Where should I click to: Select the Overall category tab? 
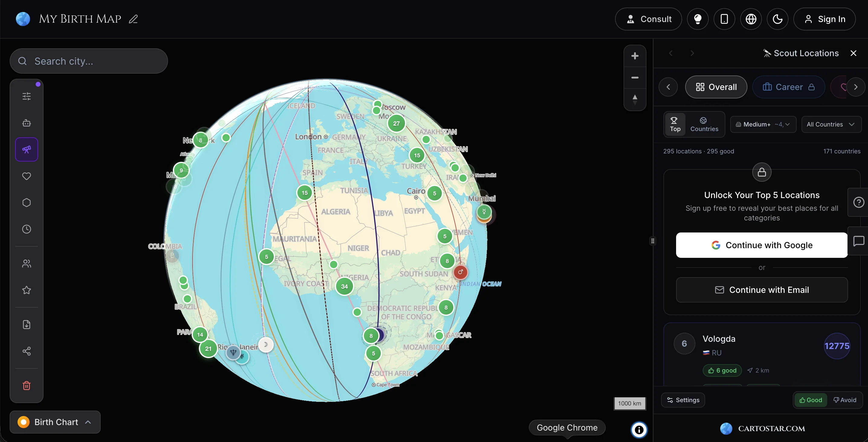click(x=716, y=87)
